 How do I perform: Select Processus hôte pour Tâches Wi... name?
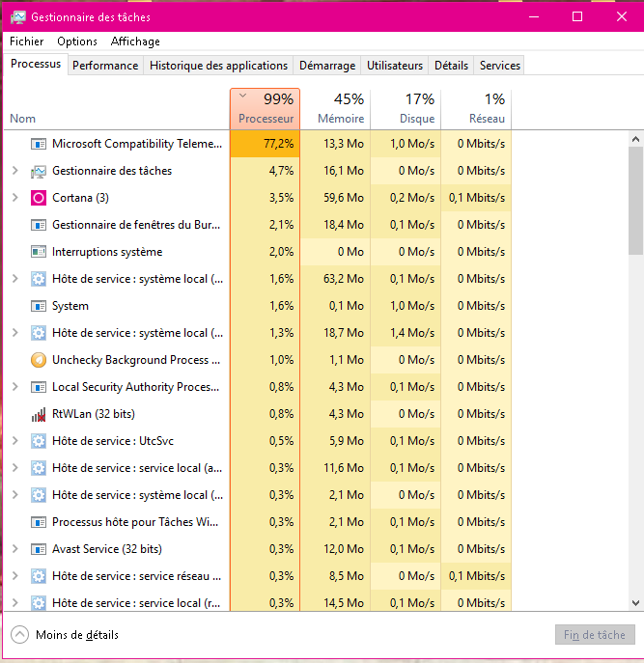pos(135,522)
